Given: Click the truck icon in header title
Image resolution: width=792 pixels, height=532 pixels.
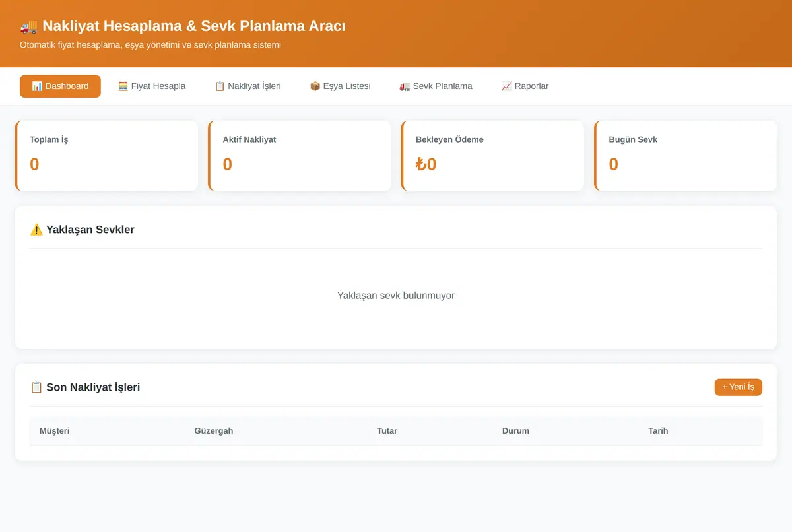Looking at the screenshot, I should coord(29,26).
